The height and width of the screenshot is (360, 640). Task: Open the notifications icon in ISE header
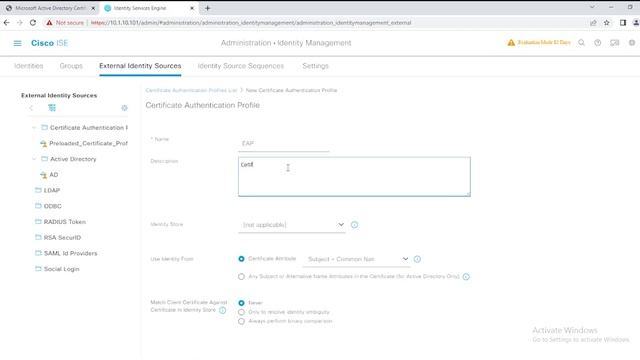tap(614, 42)
